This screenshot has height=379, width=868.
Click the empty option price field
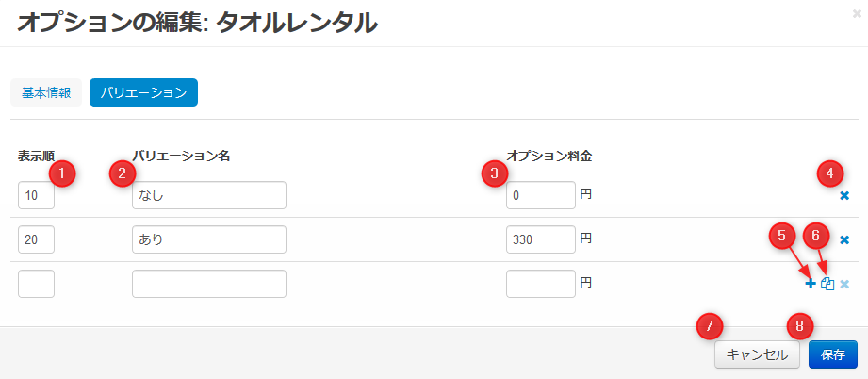540,284
